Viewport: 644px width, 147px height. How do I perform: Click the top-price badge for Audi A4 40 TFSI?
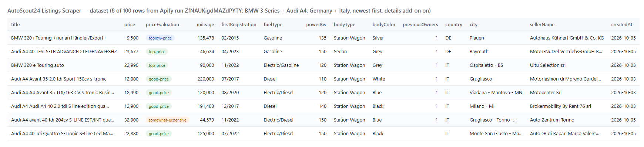tap(157, 52)
